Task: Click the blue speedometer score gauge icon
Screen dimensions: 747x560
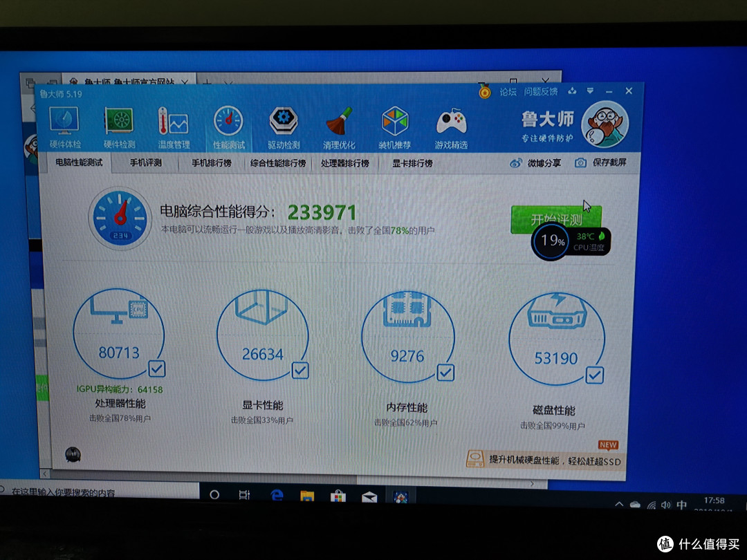Action: click(x=120, y=218)
